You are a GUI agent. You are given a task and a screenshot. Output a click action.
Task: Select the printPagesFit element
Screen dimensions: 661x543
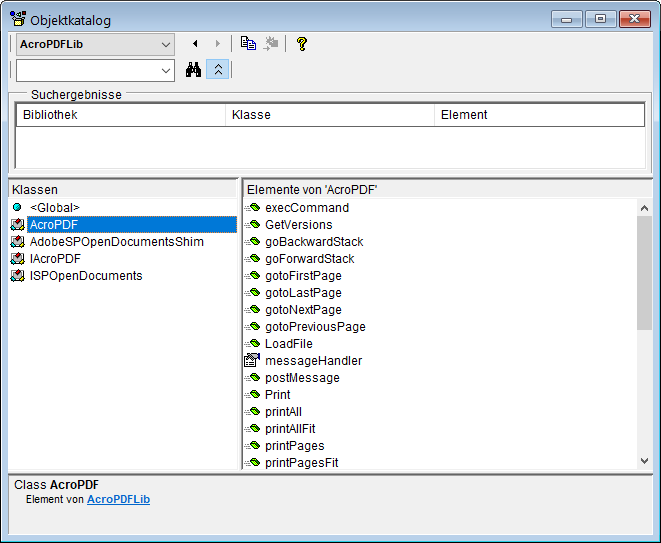301,463
